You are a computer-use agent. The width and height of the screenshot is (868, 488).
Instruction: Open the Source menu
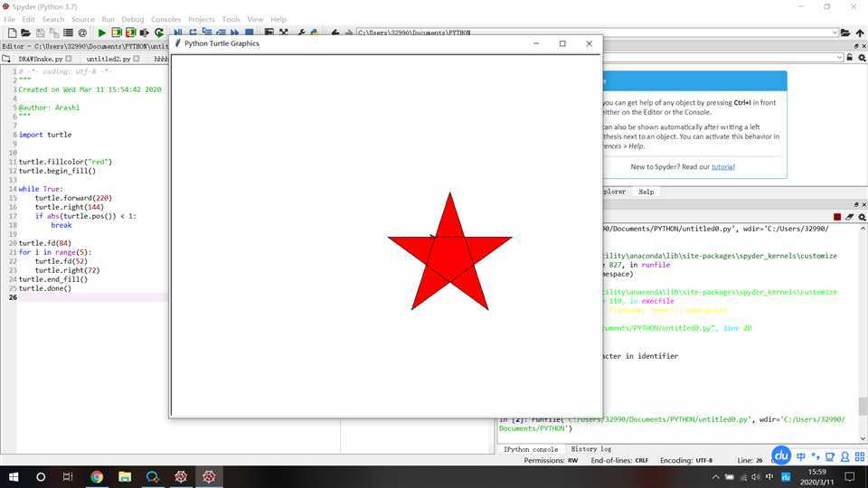83,19
